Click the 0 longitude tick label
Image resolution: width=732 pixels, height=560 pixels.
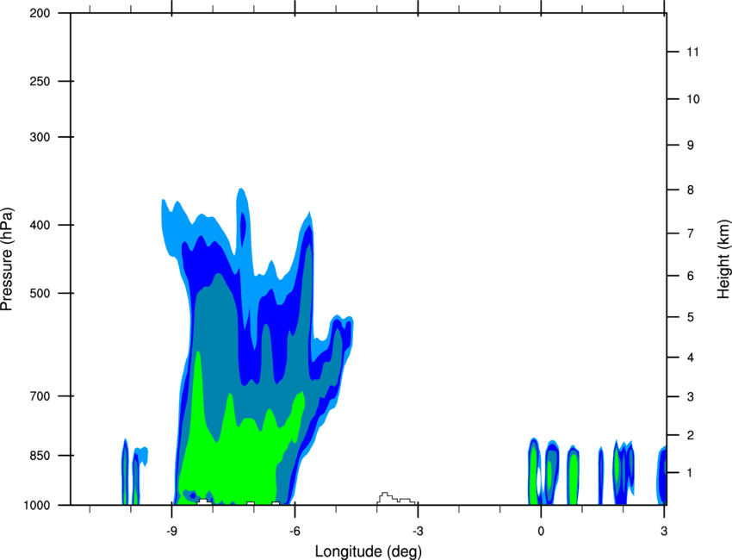[541, 531]
